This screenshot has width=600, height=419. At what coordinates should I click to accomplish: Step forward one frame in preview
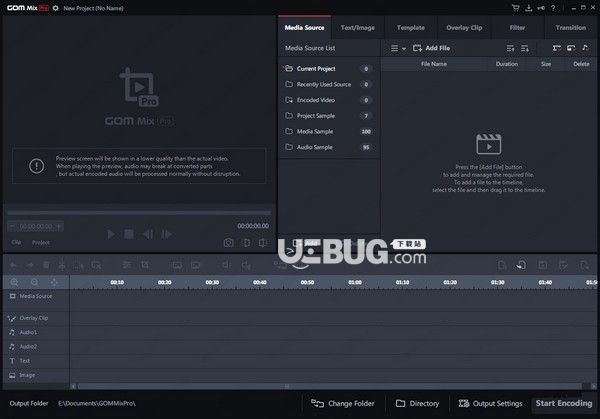166,234
